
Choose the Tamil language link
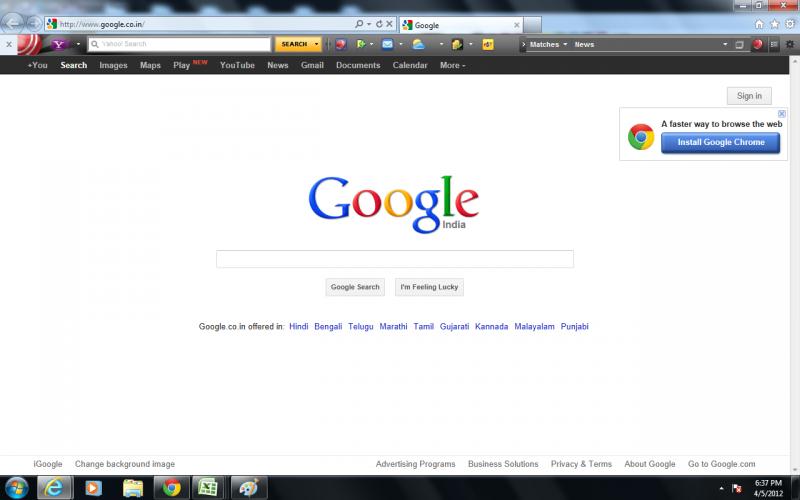click(423, 327)
